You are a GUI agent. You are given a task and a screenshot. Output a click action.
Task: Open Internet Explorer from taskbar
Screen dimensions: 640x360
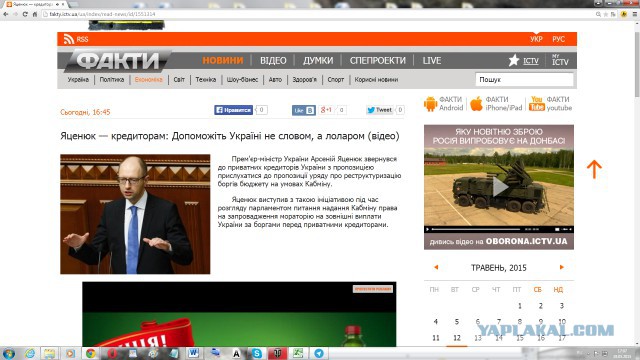tap(29, 353)
